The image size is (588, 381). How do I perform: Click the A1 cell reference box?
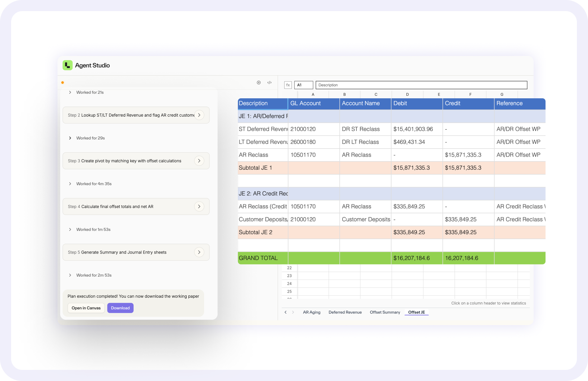click(303, 85)
